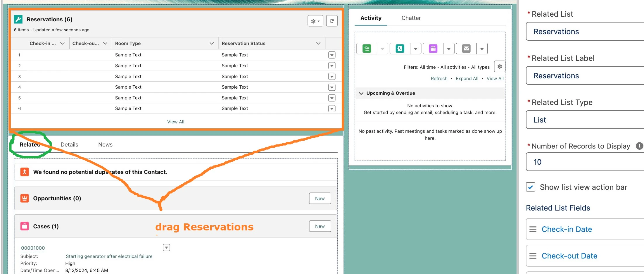Click the Email activity icon
Screen dimensions: 644x274
(x=466, y=49)
